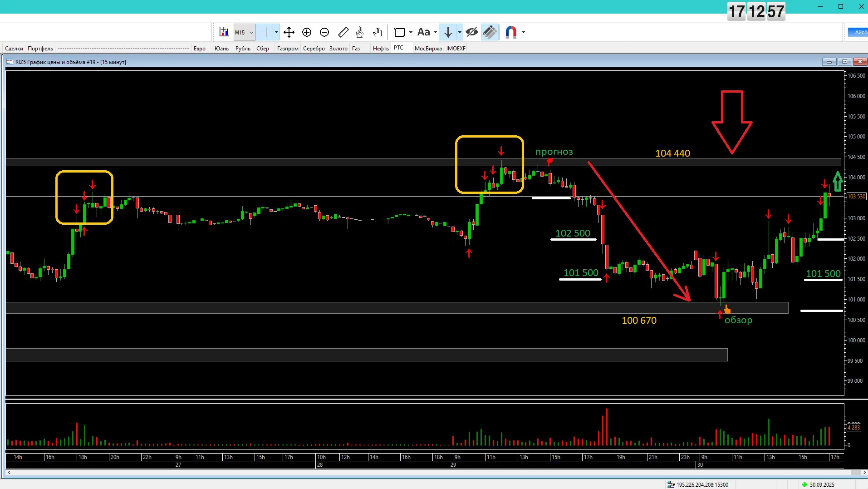The image size is (868, 489).
Task: Open the chart indicators icon
Action: tap(224, 32)
